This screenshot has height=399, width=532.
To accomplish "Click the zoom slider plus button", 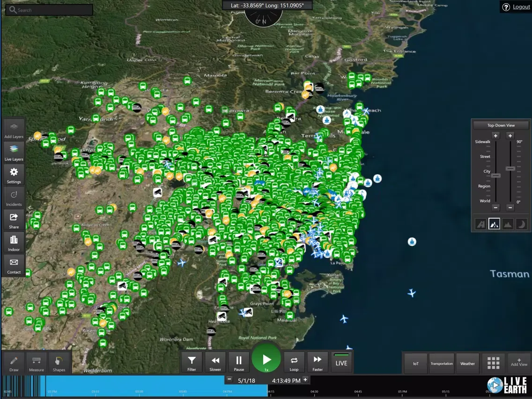I will coord(495,136).
